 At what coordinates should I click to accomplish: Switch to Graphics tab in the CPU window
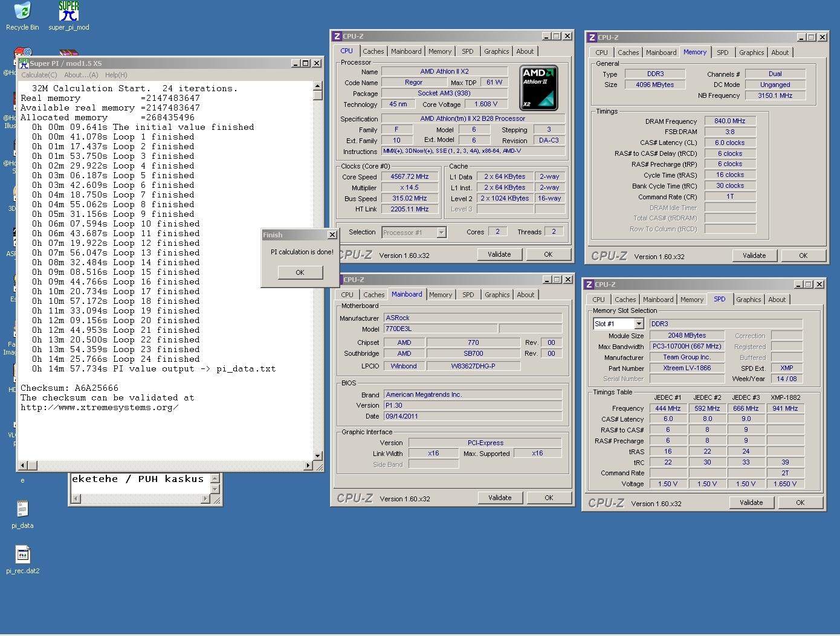click(x=497, y=51)
